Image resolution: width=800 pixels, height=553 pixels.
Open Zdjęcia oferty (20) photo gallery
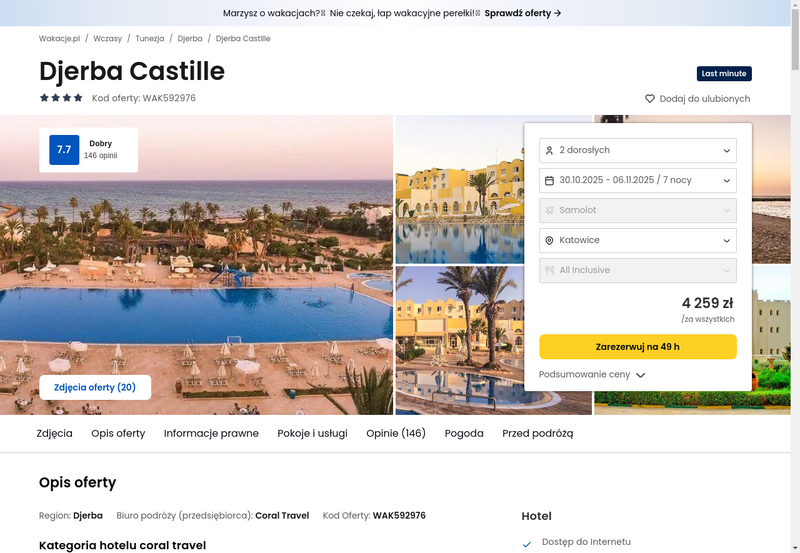[x=95, y=387]
